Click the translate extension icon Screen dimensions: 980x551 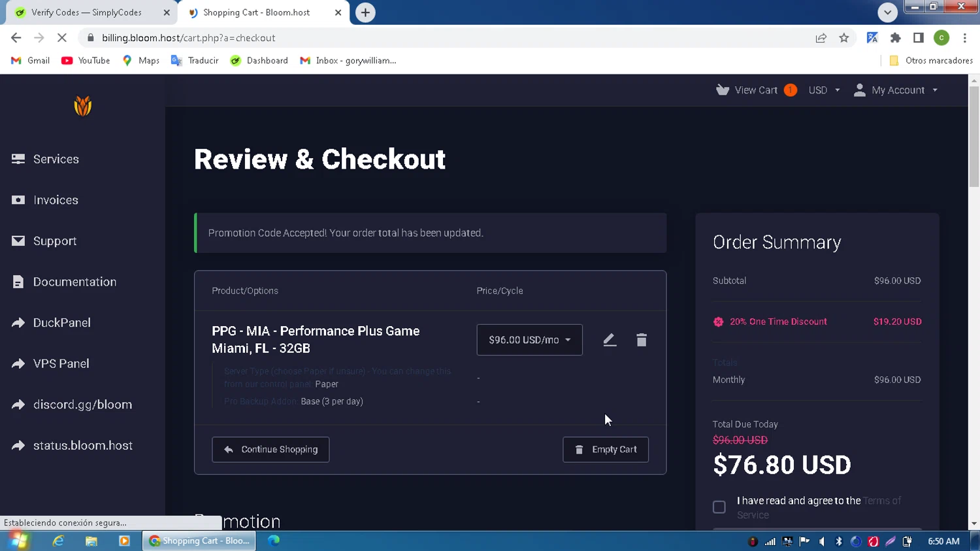click(872, 38)
